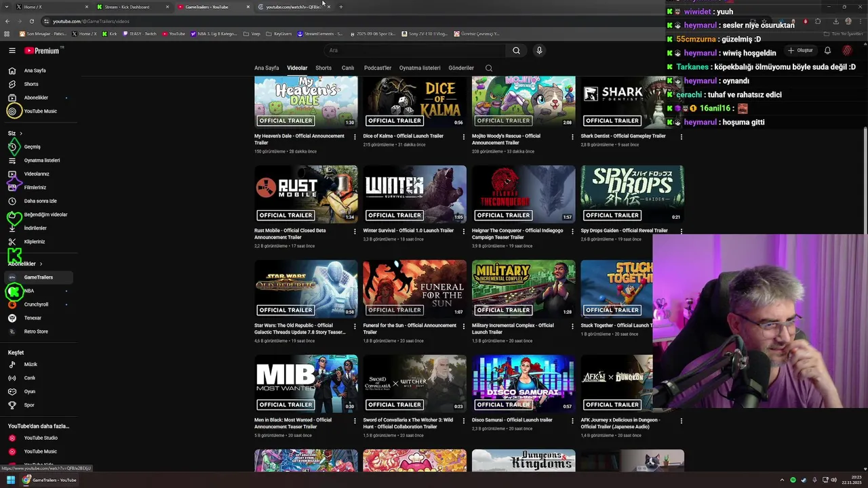
Task: Open options menu for Winter Survival video
Action: click(x=464, y=231)
